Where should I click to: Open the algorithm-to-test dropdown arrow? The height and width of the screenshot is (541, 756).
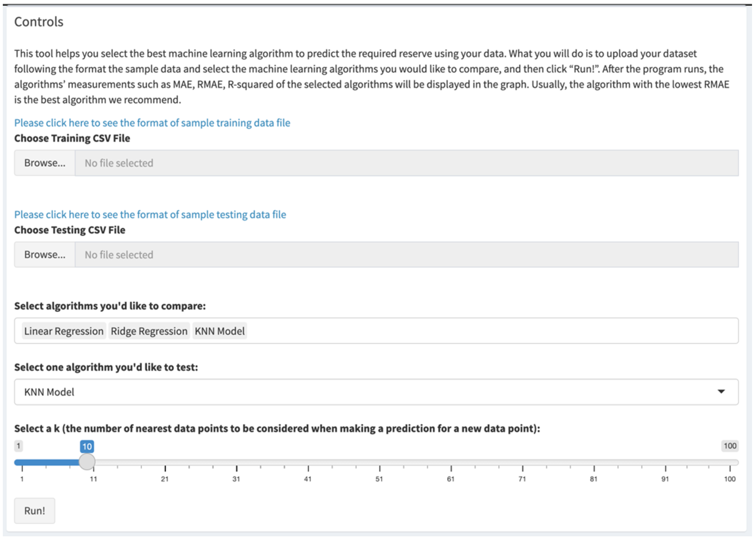point(721,392)
